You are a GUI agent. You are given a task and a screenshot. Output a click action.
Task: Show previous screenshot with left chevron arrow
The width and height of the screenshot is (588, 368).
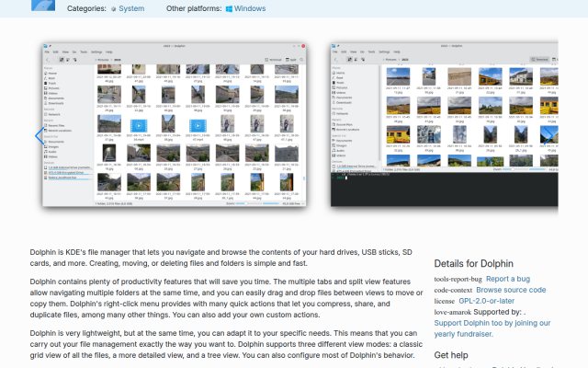point(39,136)
